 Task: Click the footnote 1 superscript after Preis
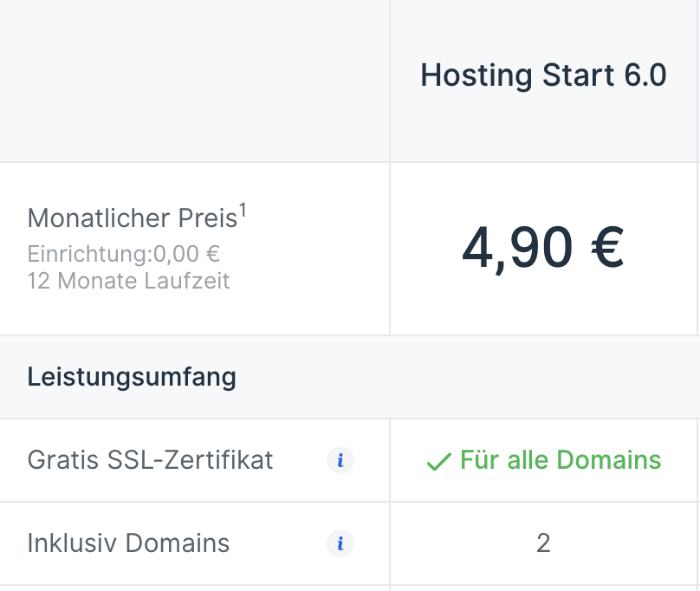[x=243, y=211]
